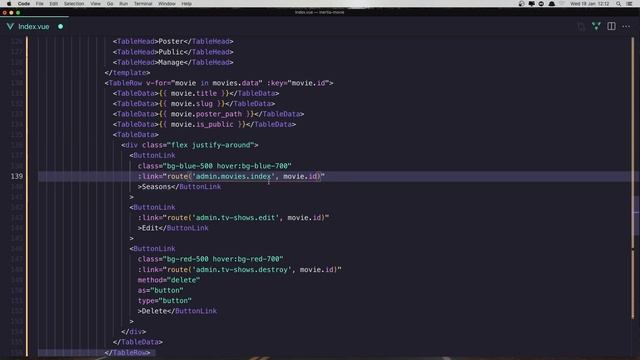Click the TableHead line containing Manage
640x360 pixels.
click(173, 62)
